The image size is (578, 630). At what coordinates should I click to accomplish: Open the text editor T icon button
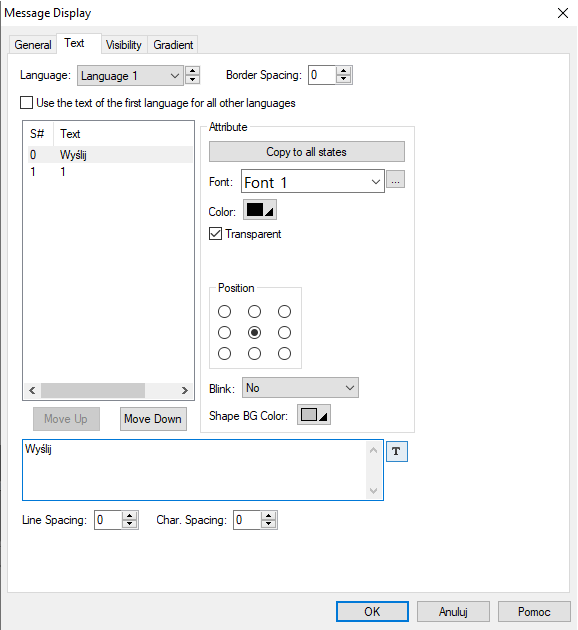(x=396, y=451)
